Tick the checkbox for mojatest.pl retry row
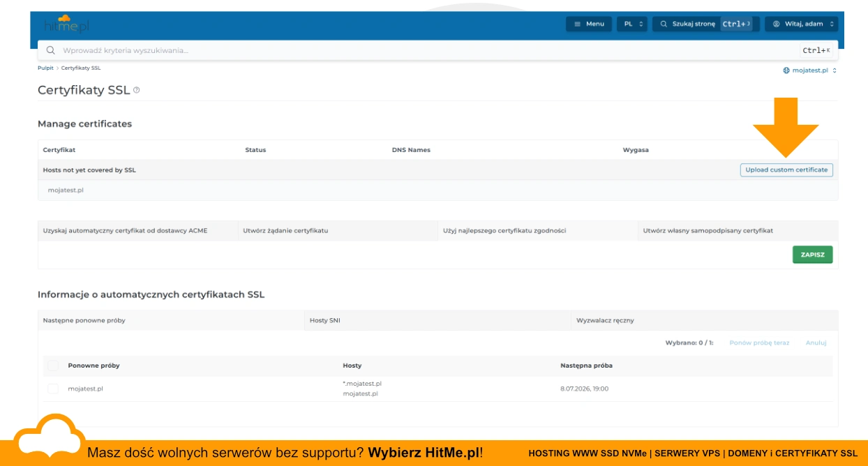The image size is (868, 466). point(53,389)
